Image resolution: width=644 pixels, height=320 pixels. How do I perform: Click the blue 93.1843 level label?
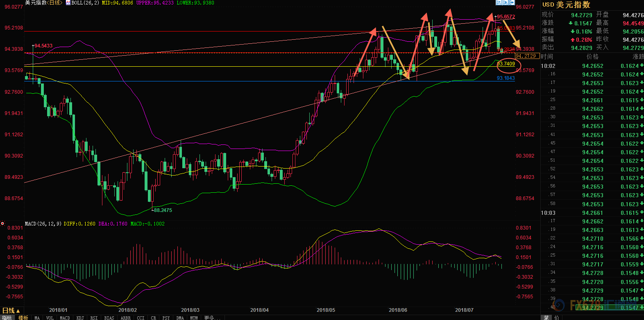pyautogui.click(x=506, y=78)
